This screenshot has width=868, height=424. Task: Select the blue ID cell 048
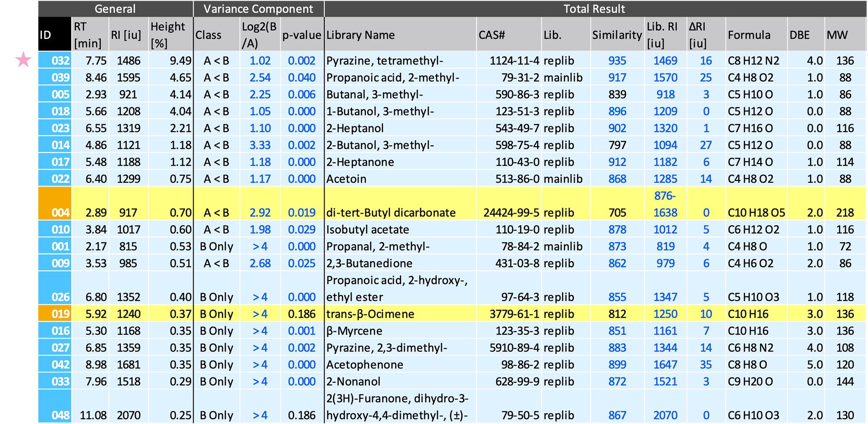point(55,407)
